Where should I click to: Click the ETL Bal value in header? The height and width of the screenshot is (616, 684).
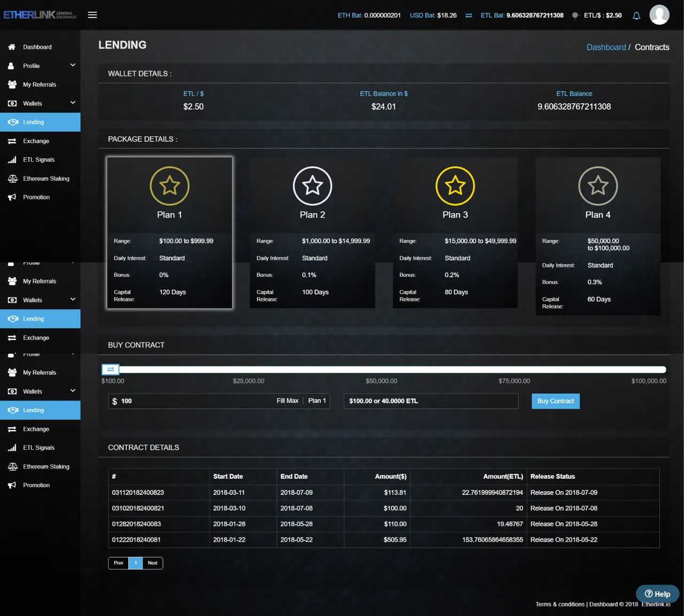pos(535,15)
